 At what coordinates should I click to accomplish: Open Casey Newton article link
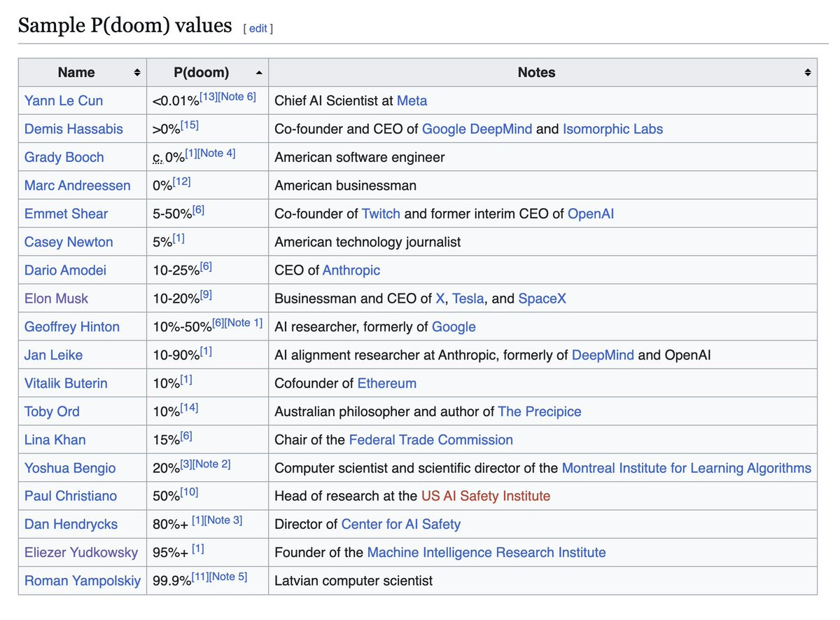(69, 242)
